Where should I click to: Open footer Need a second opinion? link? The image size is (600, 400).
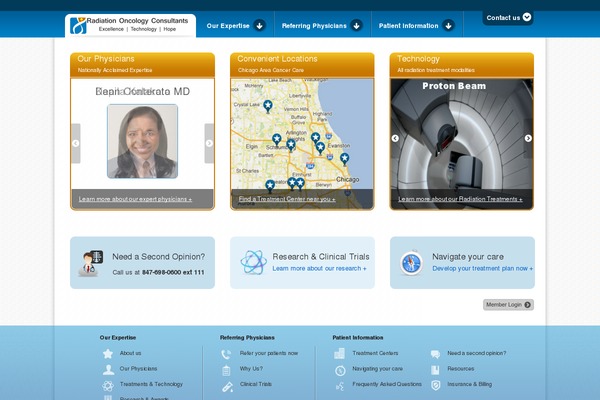tap(476, 353)
